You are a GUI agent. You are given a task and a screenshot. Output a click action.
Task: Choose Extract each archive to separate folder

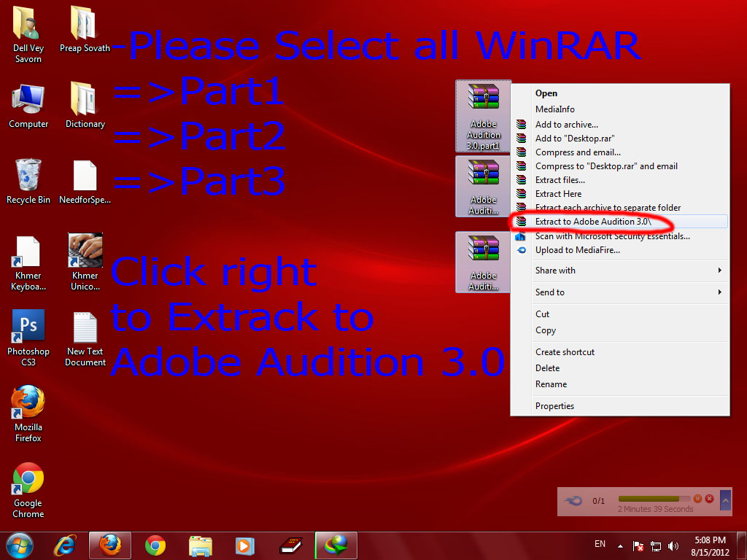pyautogui.click(x=620, y=207)
